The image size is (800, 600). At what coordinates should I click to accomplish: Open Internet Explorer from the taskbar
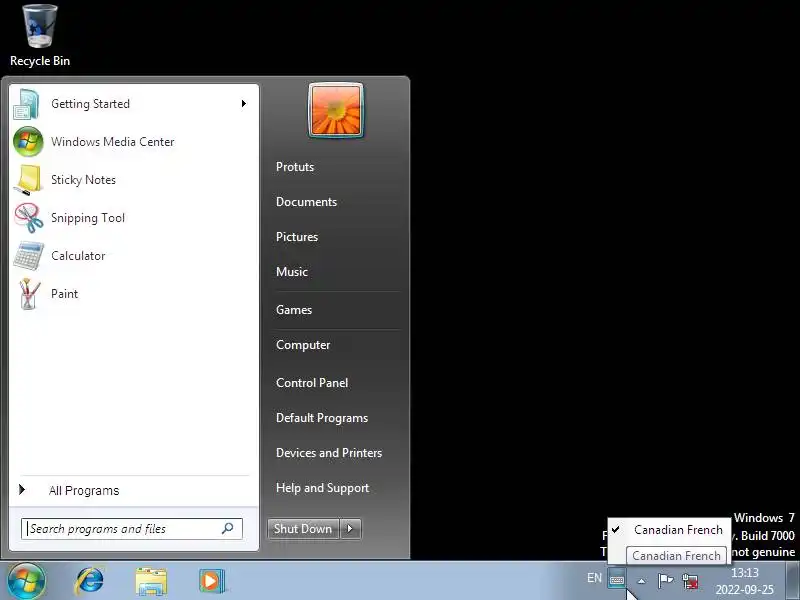89,581
